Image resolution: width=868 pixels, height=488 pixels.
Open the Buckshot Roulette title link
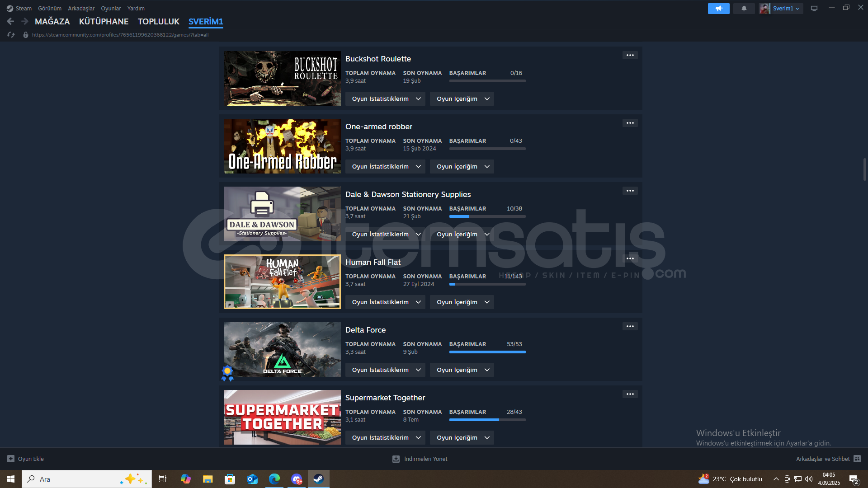click(378, 59)
